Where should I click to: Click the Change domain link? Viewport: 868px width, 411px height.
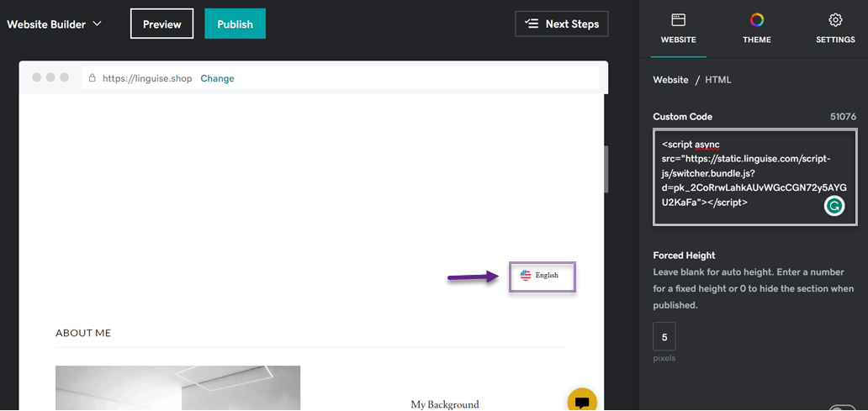click(x=217, y=78)
